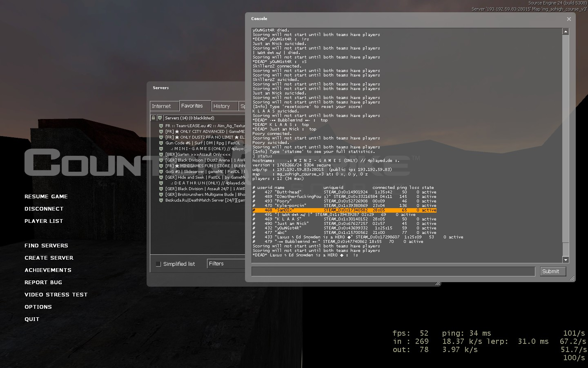Click the highlighted SanDIx player row in console
The width and height of the screenshot is (588, 368).
344,210
